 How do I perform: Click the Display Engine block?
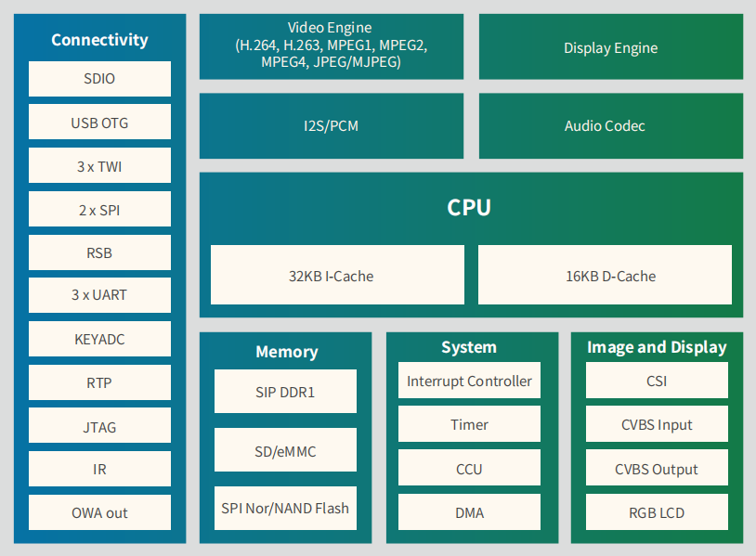(x=611, y=46)
